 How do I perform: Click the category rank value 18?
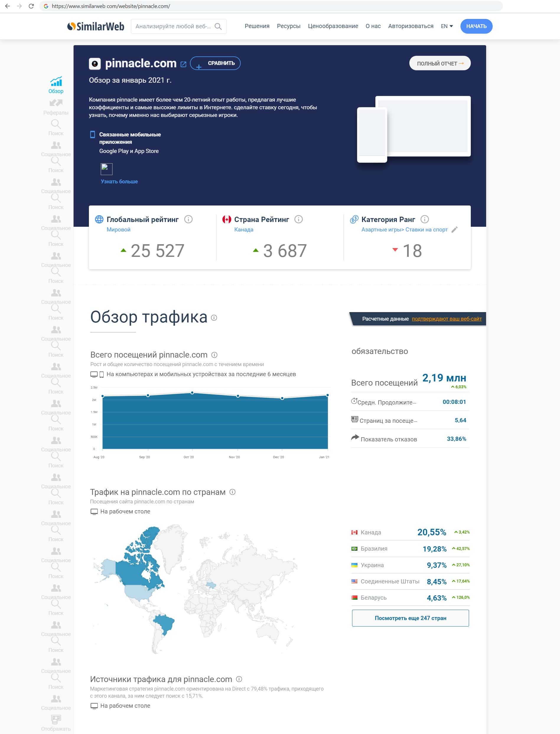coord(412,251)
